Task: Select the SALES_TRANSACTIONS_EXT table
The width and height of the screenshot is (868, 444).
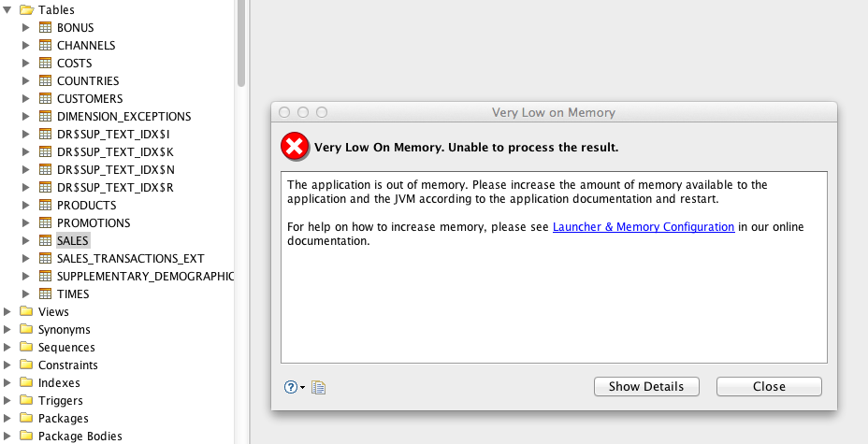Action: tap(130, 259)
